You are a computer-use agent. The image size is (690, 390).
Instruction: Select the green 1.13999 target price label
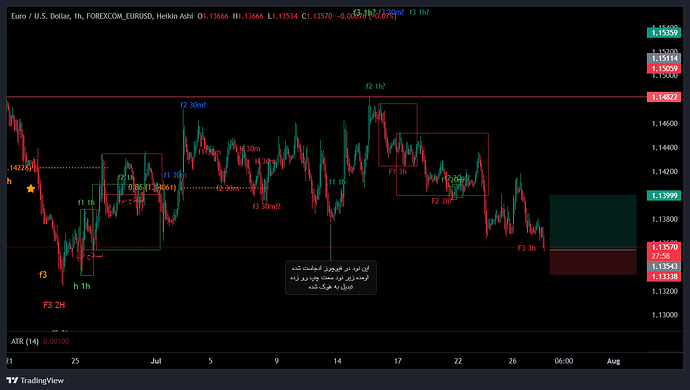pyautogui.click(x=664, y=195)
